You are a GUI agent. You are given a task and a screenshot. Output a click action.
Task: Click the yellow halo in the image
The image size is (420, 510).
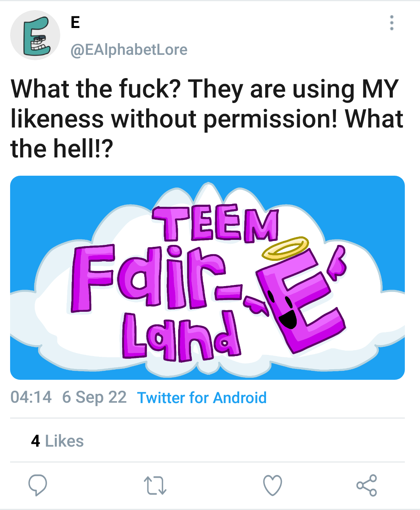coord(285,248)
